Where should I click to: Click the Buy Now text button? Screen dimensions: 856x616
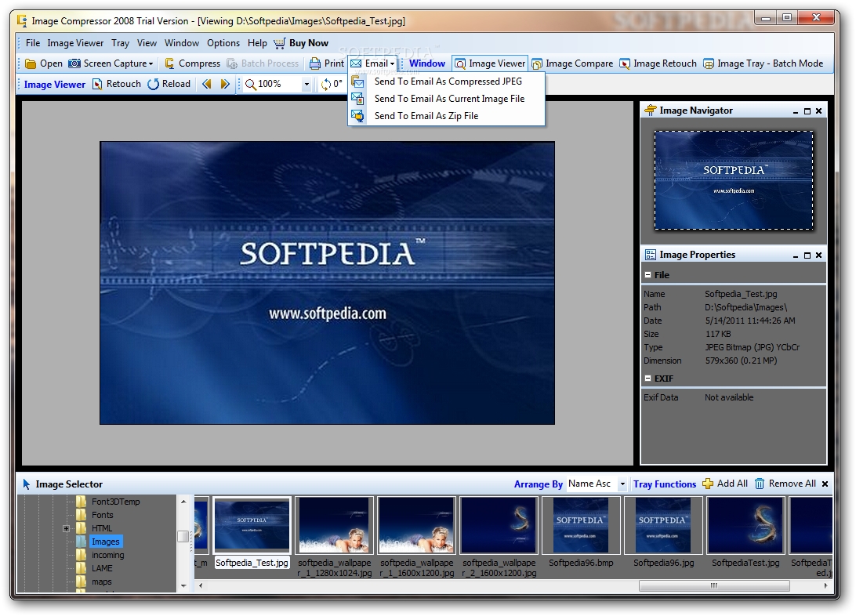(308, 43)
